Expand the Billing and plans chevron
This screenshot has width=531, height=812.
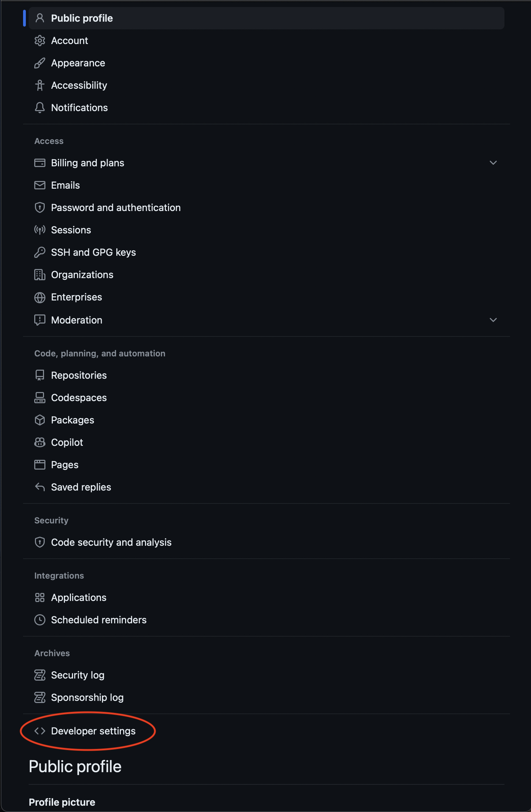click(493, 163)
